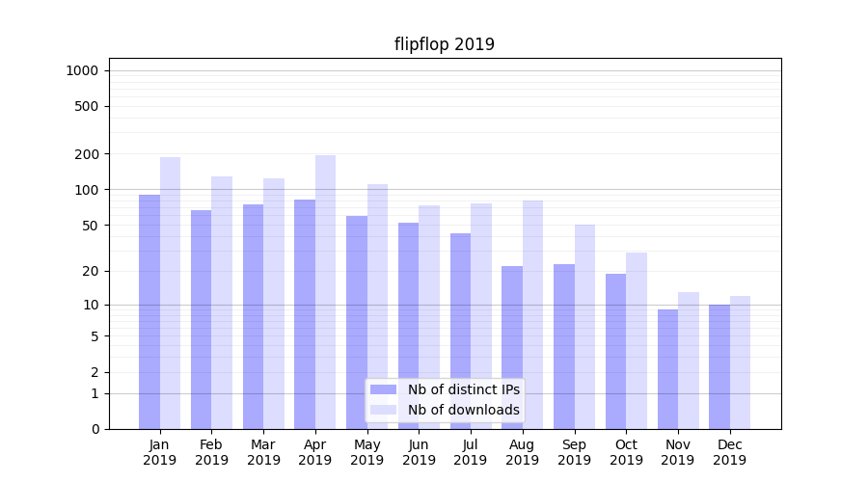This screenshot has height=482, width=868.
Task: Pick the August distinct IPs bar
Action: pyautogui.click(x=512, y=347)
